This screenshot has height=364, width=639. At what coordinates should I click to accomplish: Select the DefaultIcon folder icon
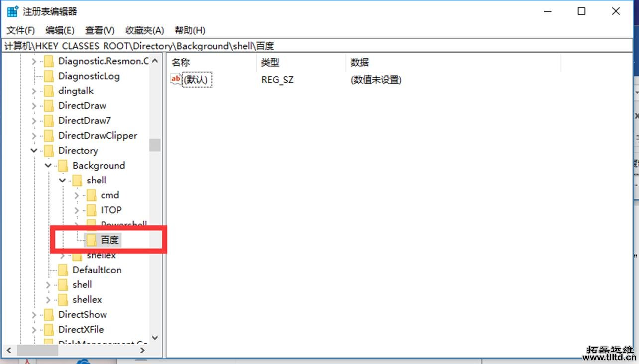(63, 270)
